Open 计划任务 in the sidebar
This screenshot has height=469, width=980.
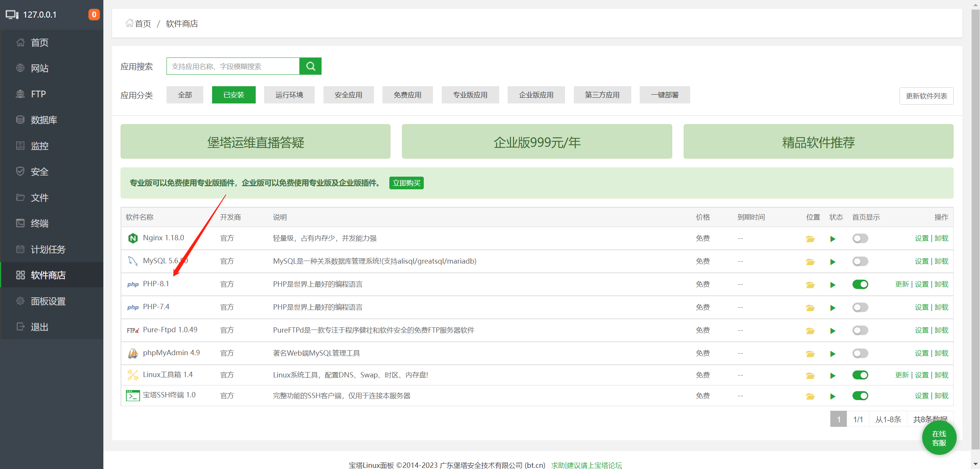tap(52, 249)
